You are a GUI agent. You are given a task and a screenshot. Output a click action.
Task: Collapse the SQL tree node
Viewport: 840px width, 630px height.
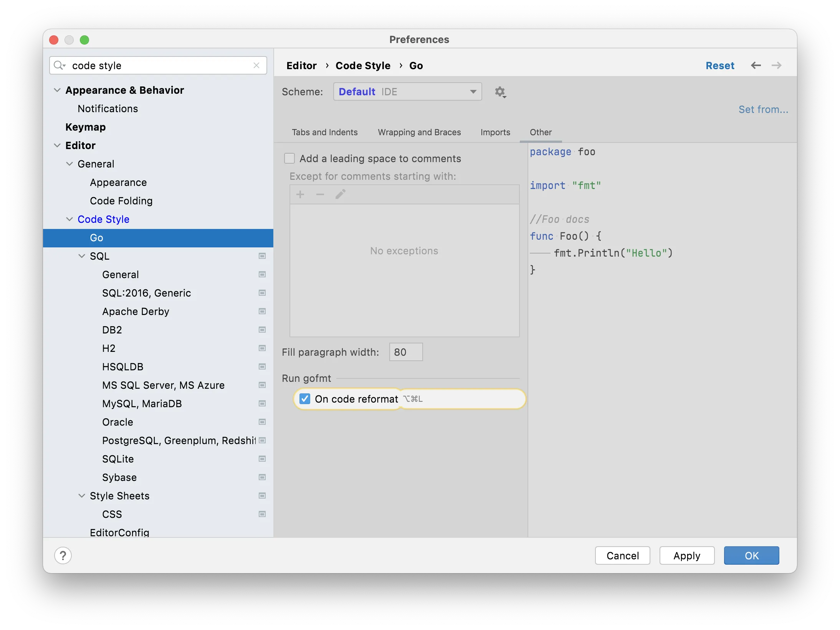pos(82,256)
